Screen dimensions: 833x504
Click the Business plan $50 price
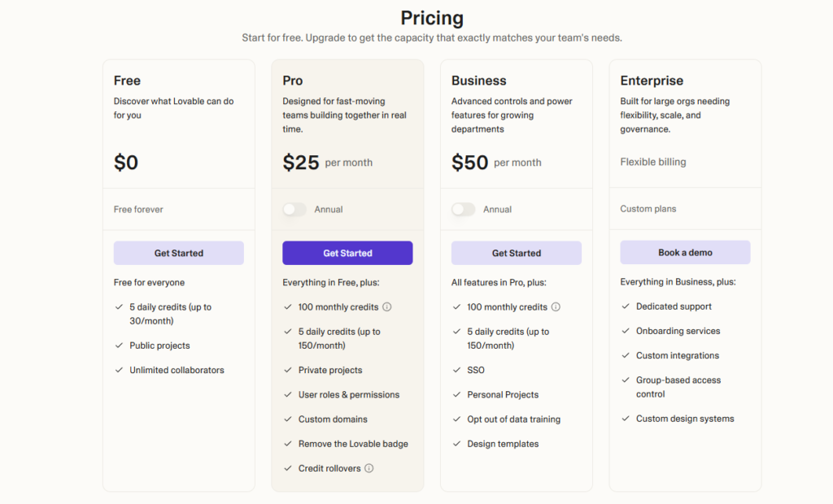click(469, 163)
